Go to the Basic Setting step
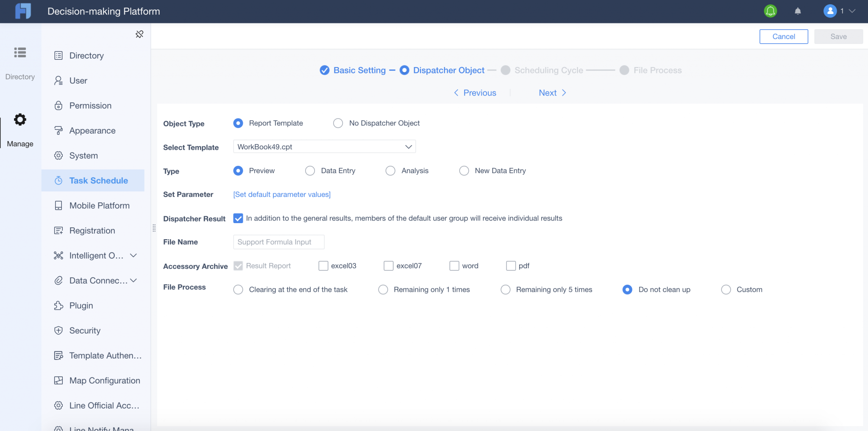Image resolution: width=868 pixels, height=431 pixels. [359, 70]
